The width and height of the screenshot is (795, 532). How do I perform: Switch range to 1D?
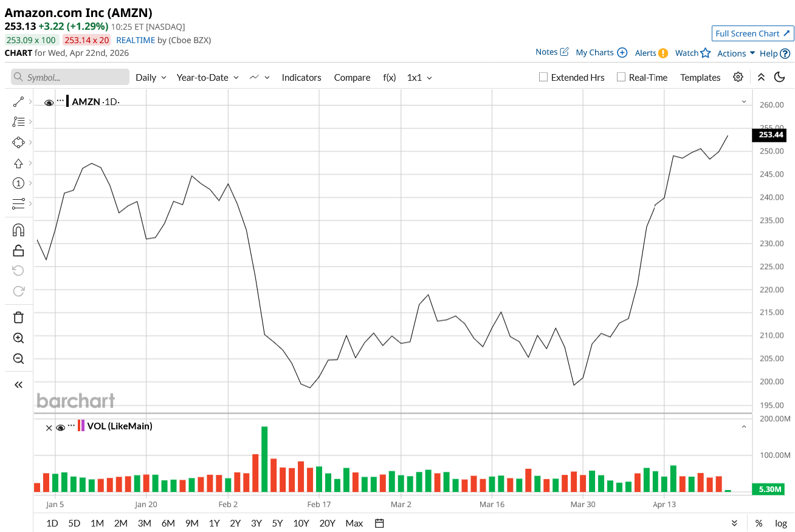coord(52,523)
